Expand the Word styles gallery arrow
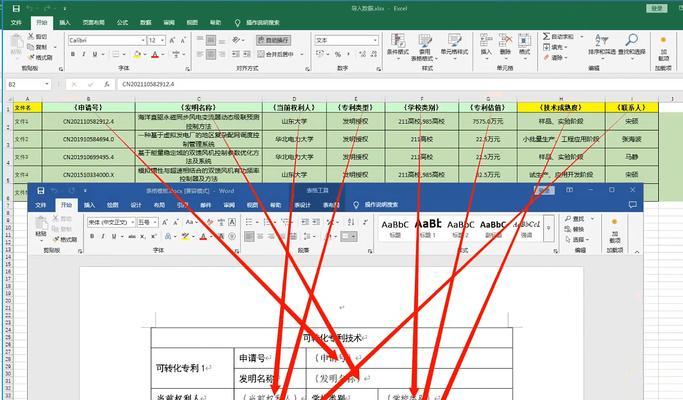The image size is (683, 400). pyautogui.click(x=548, y=227)
